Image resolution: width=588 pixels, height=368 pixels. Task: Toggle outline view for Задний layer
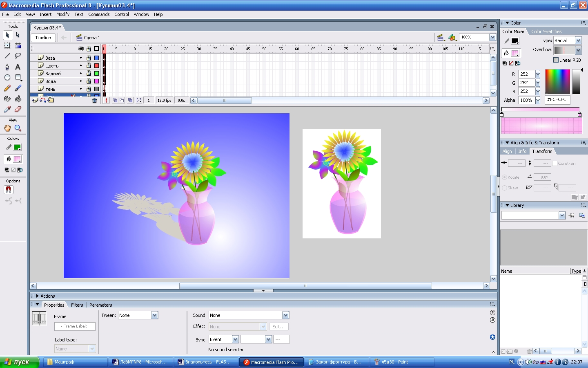(x=97, y=74)
